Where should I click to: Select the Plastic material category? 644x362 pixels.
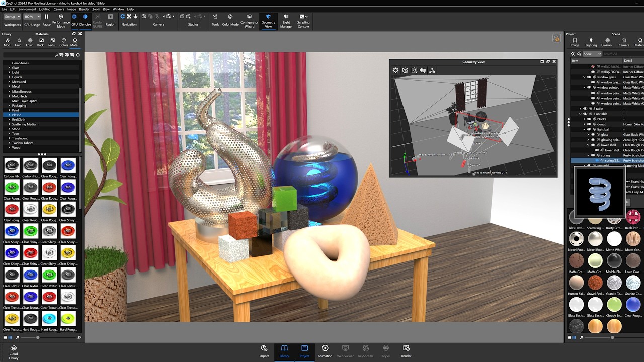[41, 115]
